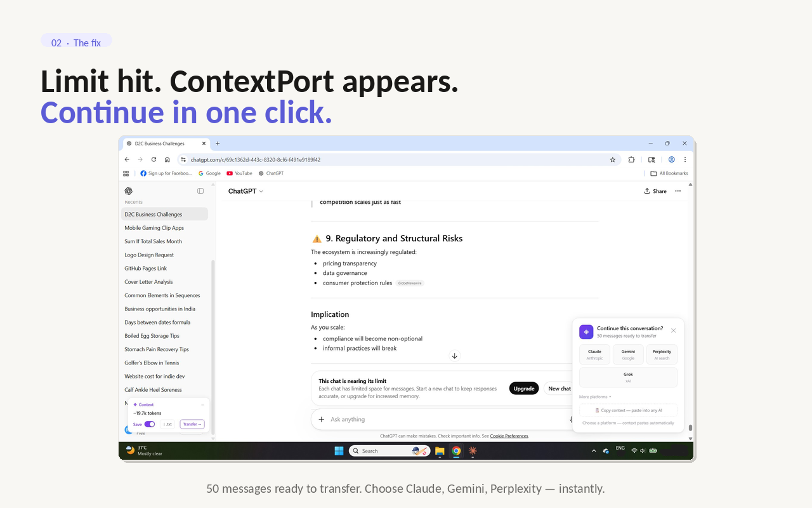
Task: Expand the More platforms list
Action: pyautogui.click(x=595, y=397)
